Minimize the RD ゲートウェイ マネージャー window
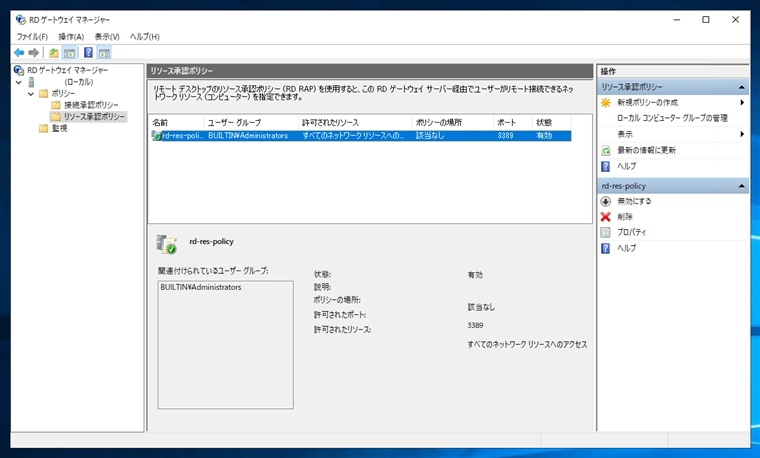 point(677,20)
